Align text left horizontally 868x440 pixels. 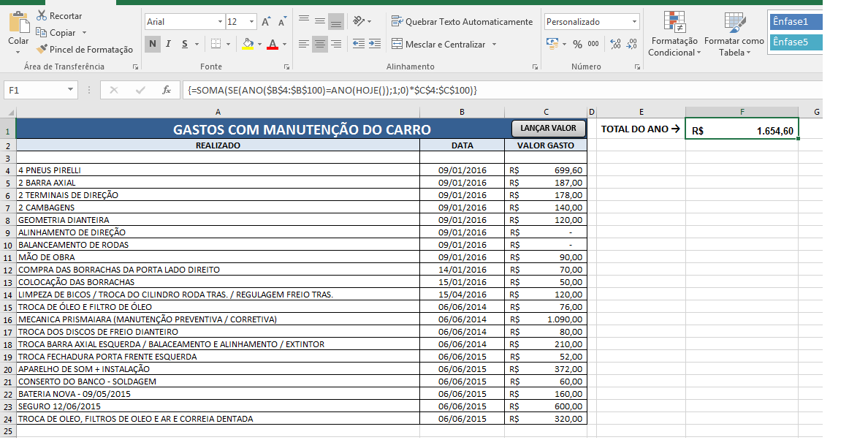[304, 44]
